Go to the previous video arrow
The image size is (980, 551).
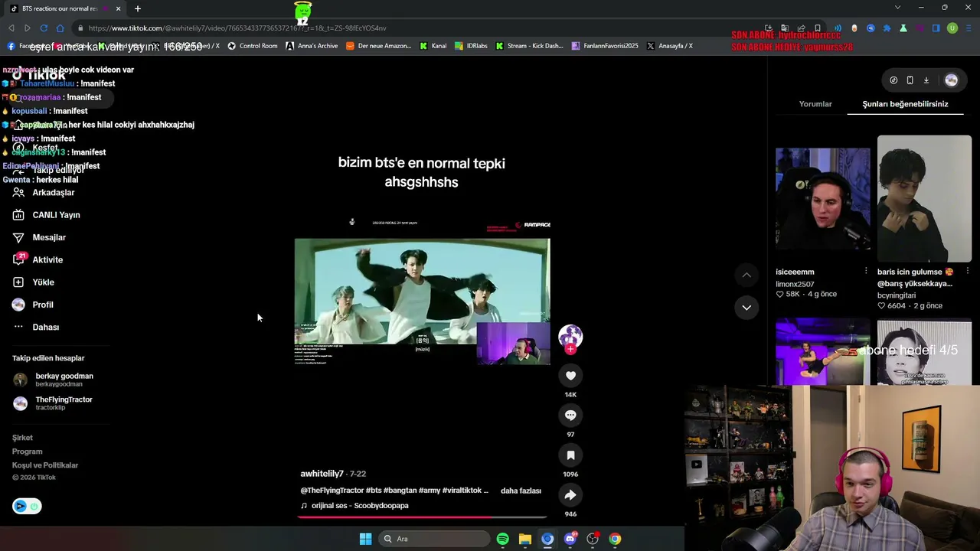coord(746,275)
